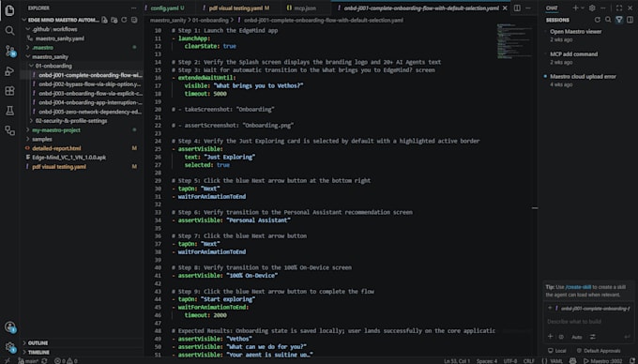Viewport: 638px width, 364px height.
Task: Click the 01-onboarding breadcrumb segment
Action: 210,20
